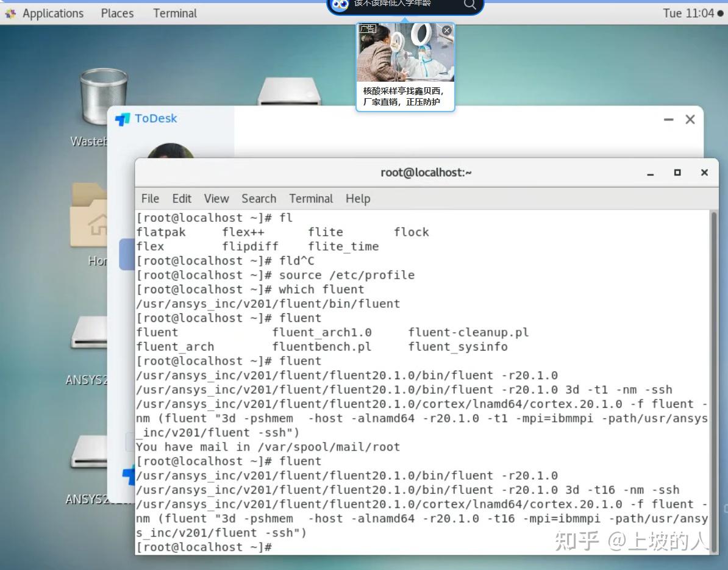Click the 'flock' completion entry

click(412, 232)
